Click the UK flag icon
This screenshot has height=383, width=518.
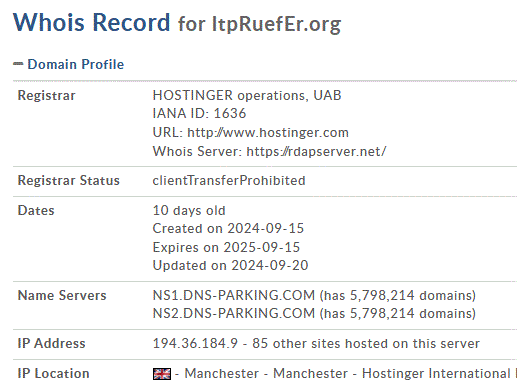point(162,374)
